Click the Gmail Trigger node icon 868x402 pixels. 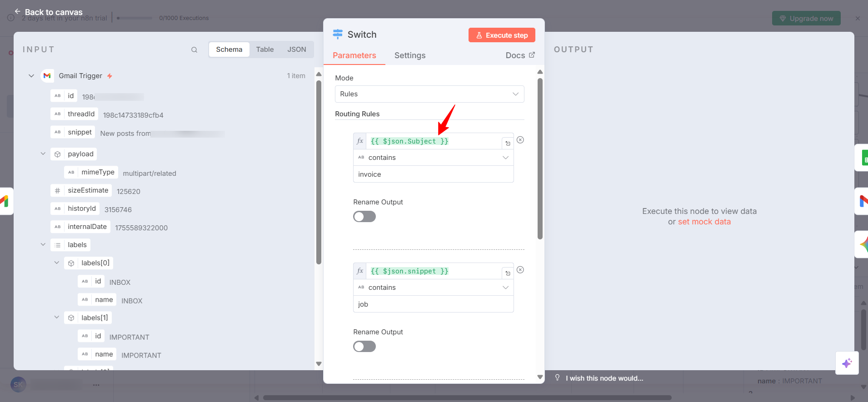(47, 76)
